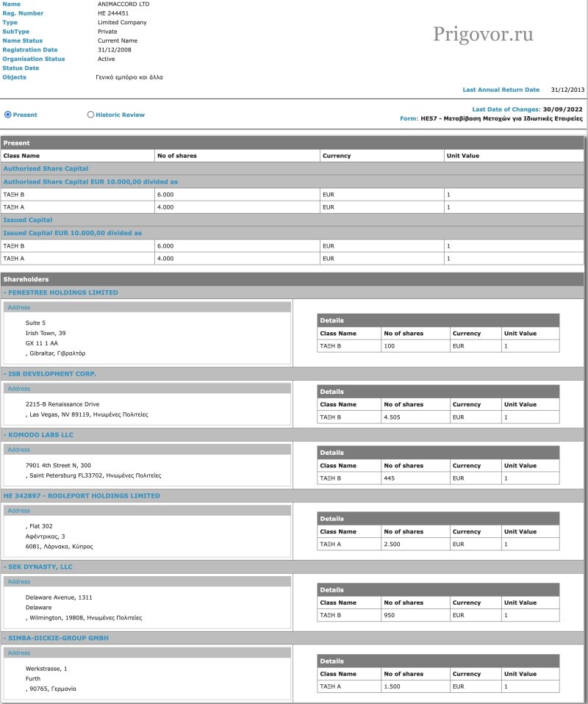Select the Historic Review radio button
Screen dimensions: 588x704
click(90, 115)
